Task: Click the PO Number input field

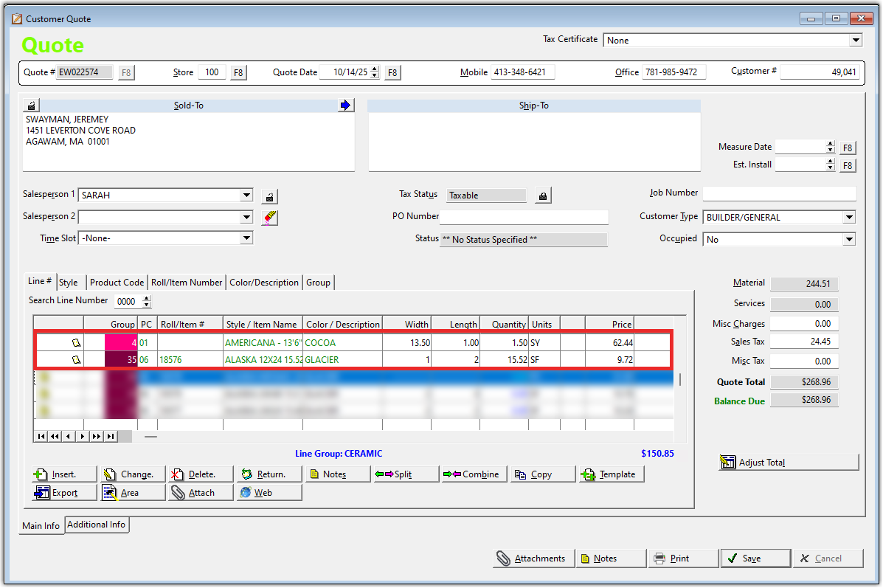Action: pos(524,217)
